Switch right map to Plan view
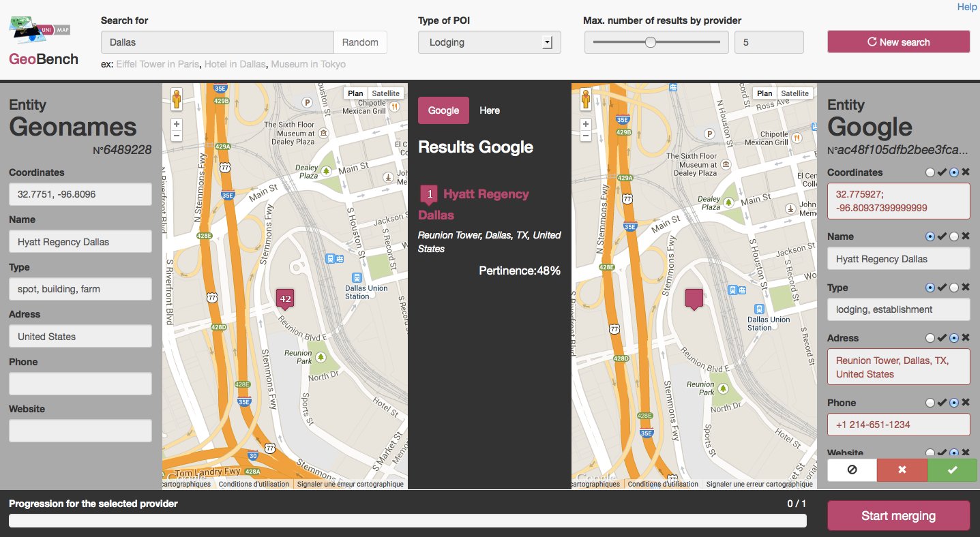 pyautogui.click(x=764, y=93)
